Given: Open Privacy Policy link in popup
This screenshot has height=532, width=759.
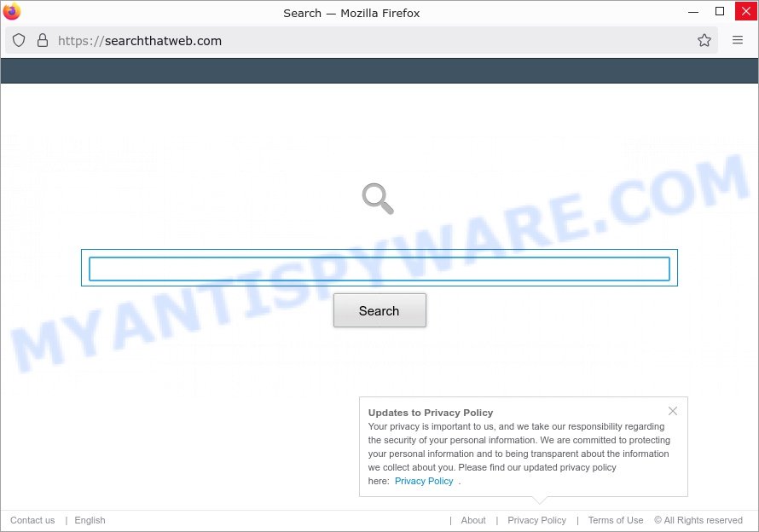Looking at the screenshot, I should click(x=424, y=481).
